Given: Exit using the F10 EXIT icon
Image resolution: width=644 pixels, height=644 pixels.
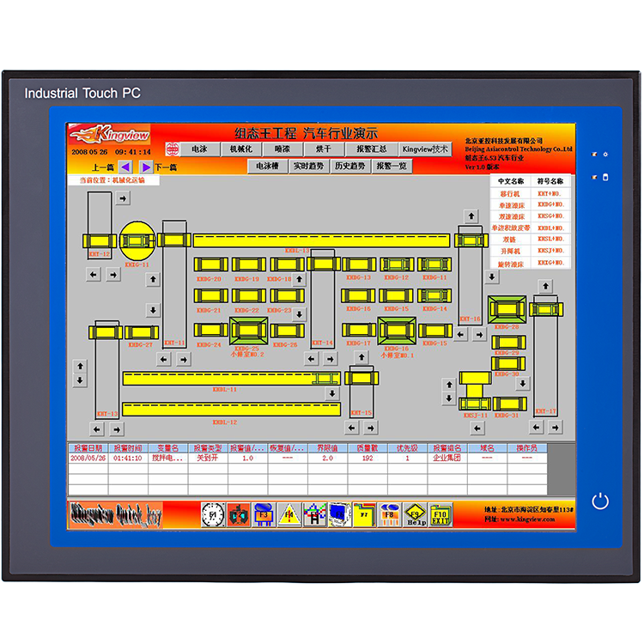Looking at the screenshot, I should click(x=440, y=513).
